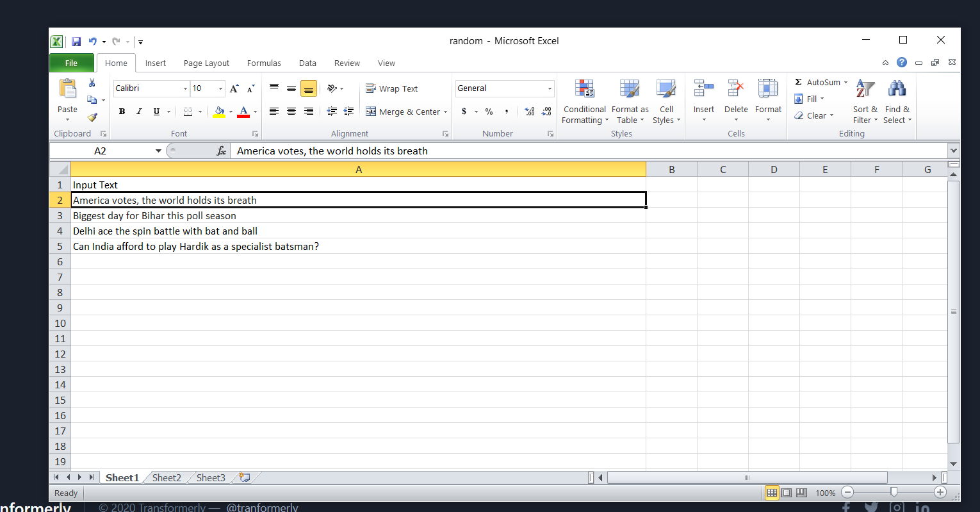
Task: Switch to the Page Layout tab
Action: click(206, 63)
